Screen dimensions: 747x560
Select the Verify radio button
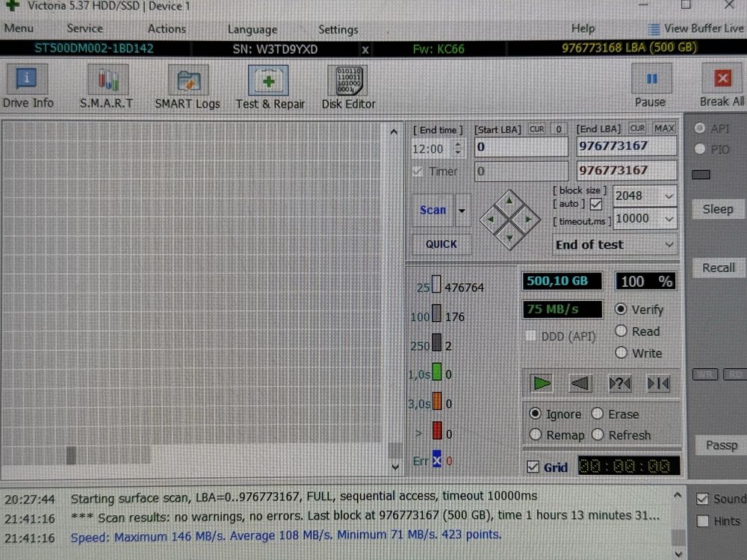coord(620,309)
